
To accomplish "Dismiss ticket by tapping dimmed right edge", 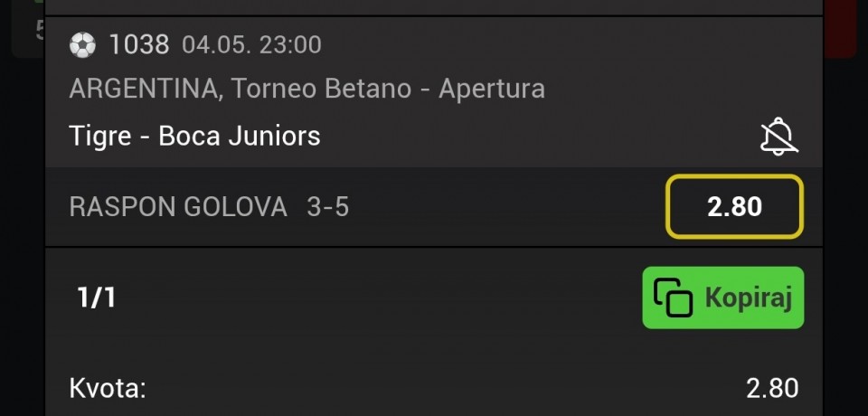I will coord(845,232).
